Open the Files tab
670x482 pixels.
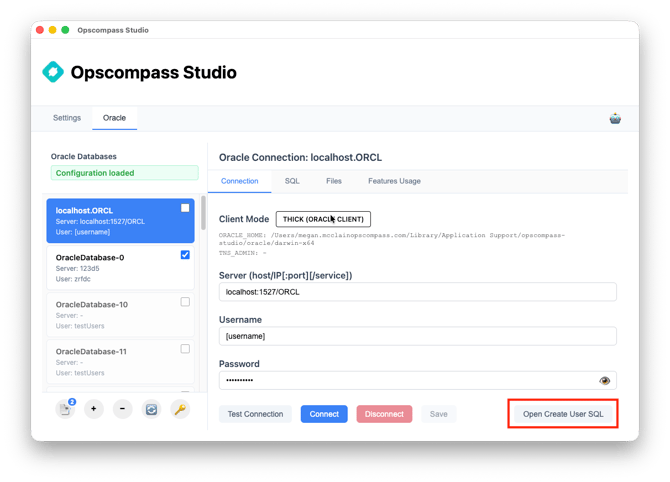[334, 181]
